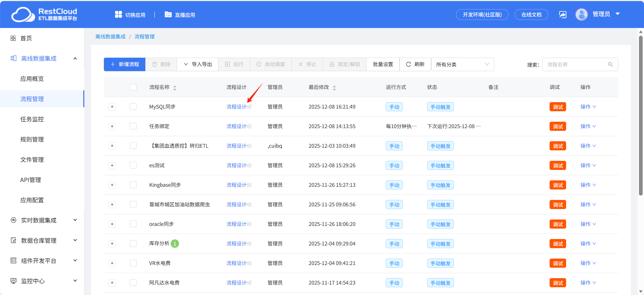The width and height of the screenshot is (644, 295).
Task: Click the refresh icon in 刷新 button
Action: (x=408, y=64)
